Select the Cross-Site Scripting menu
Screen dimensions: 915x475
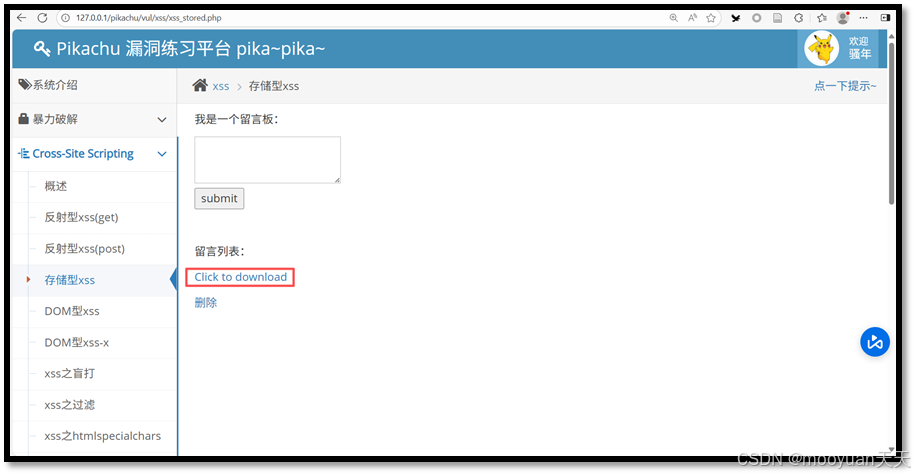95,154
